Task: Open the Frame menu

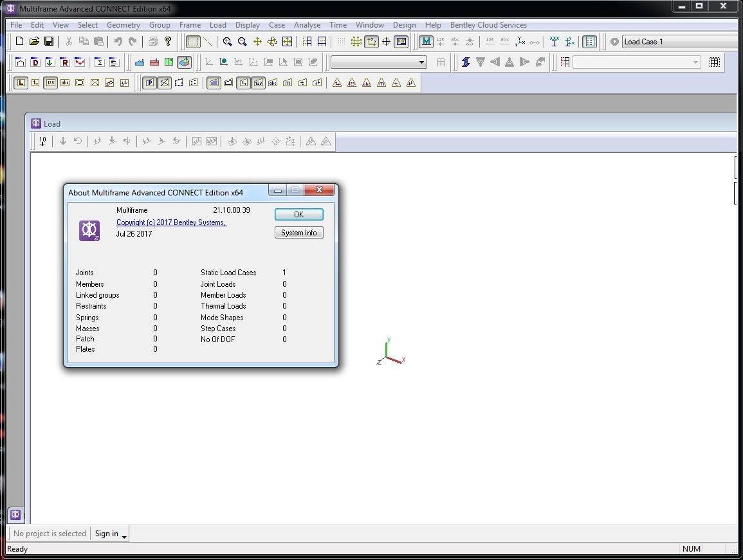Action: click(x=190, y=25)
